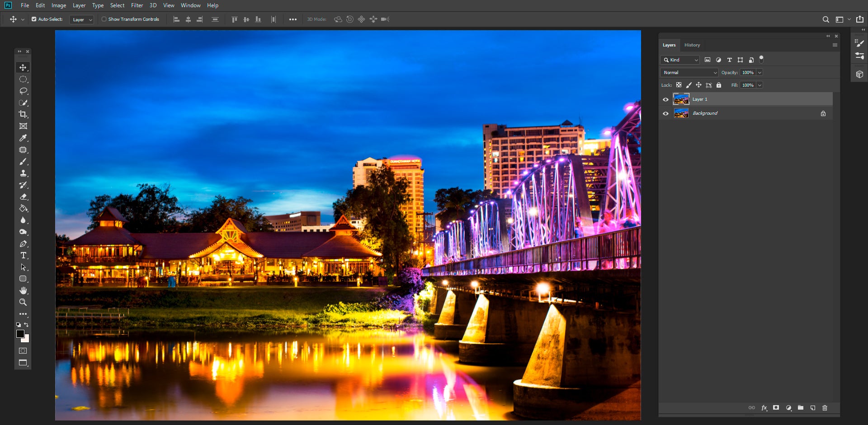
Task: Select the Move tool
Action: click(x=23, y=67)
